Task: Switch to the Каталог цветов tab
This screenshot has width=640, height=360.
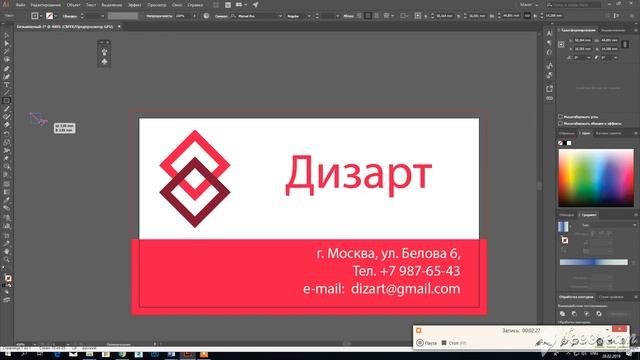Action: pyautogui.click(x=608, y=133)
